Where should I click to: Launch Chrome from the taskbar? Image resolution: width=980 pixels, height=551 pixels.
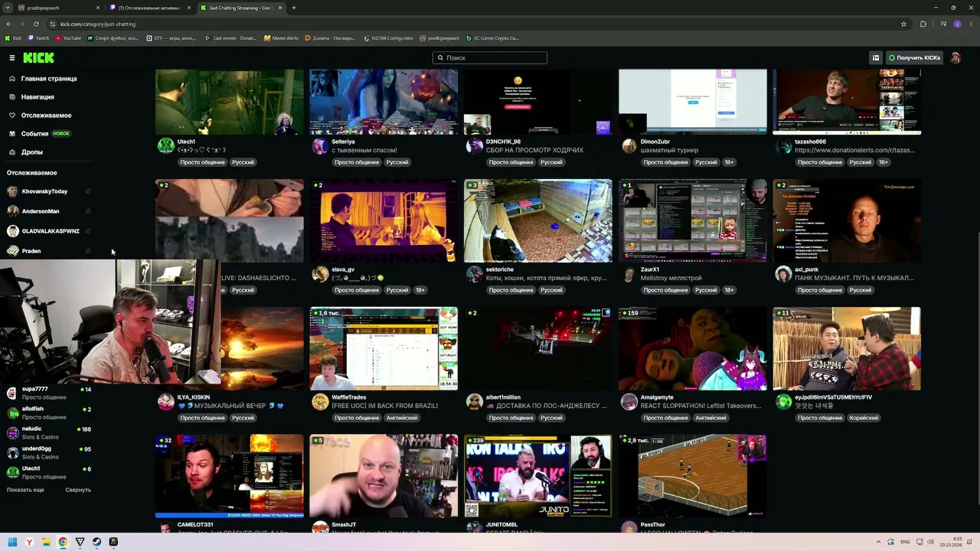[63, 542]
